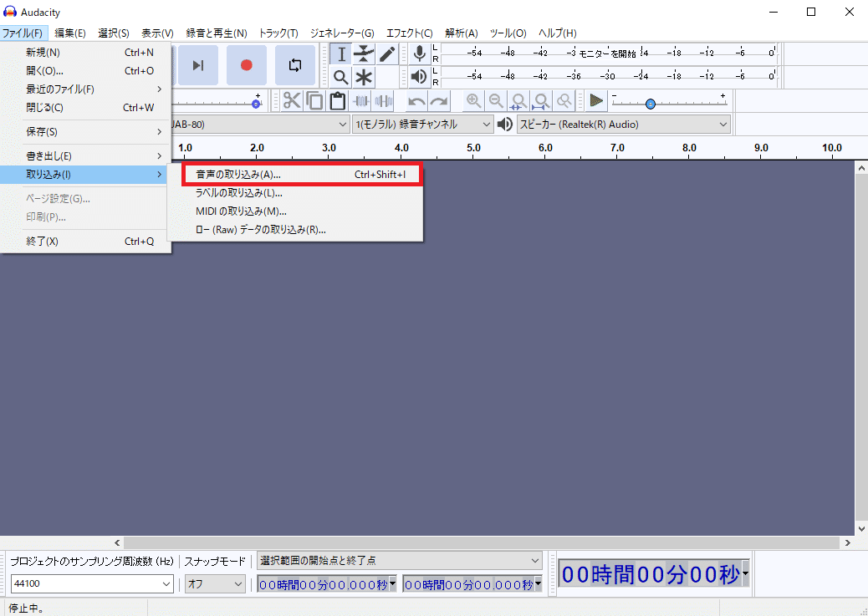Screen dimensions: 868x616
Task: Click the Zoom In icon
Action: coord(473,101)
